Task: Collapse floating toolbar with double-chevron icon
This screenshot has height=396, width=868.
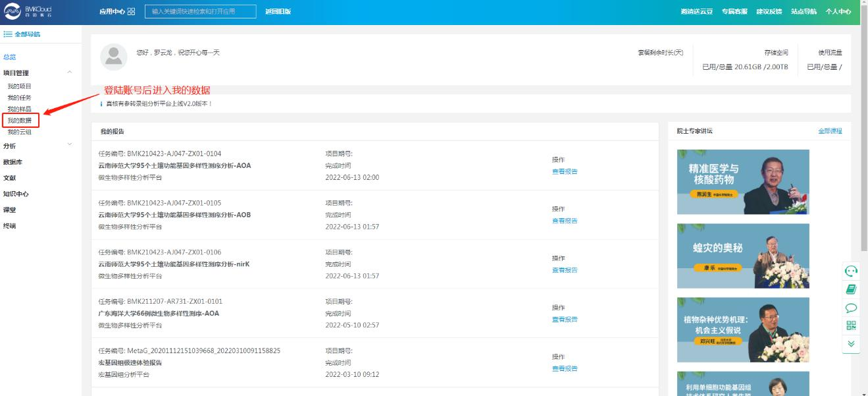Action: tap(851, 343)
